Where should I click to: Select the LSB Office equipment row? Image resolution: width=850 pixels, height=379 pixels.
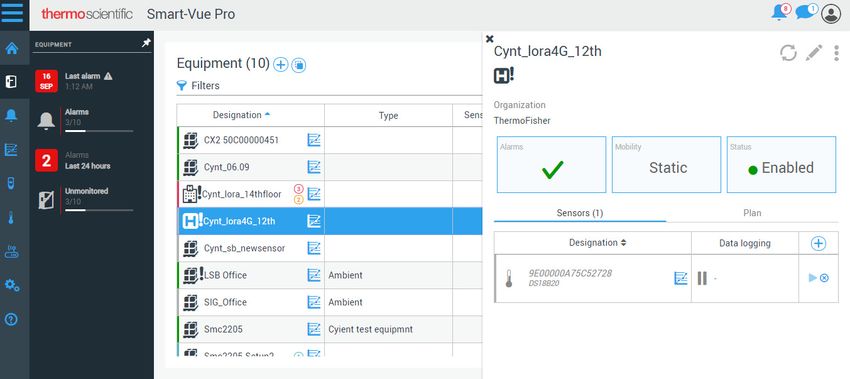pos(330,275)
